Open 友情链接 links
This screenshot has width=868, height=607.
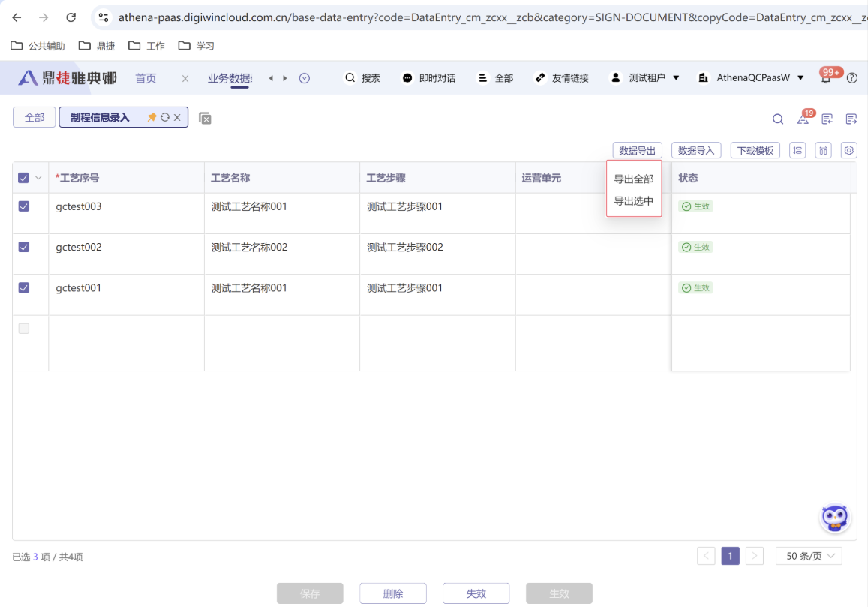pos(562,77)
